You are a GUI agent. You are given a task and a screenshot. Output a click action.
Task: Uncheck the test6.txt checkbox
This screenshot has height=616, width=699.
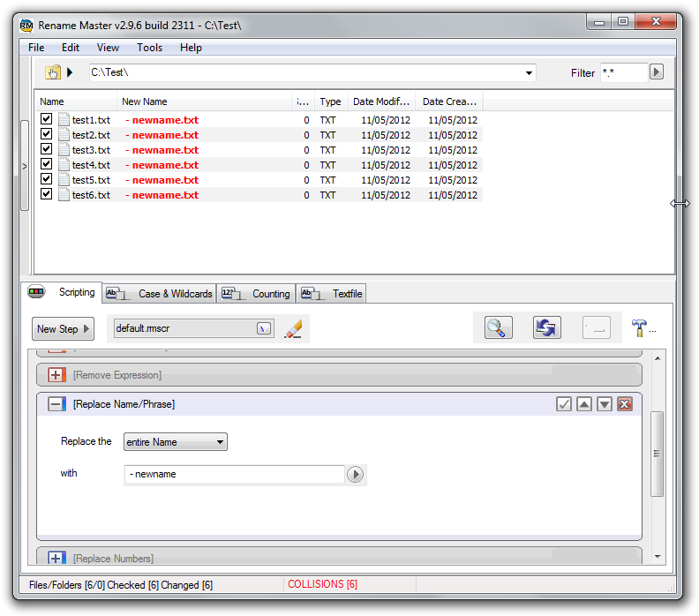pos(46,194)
